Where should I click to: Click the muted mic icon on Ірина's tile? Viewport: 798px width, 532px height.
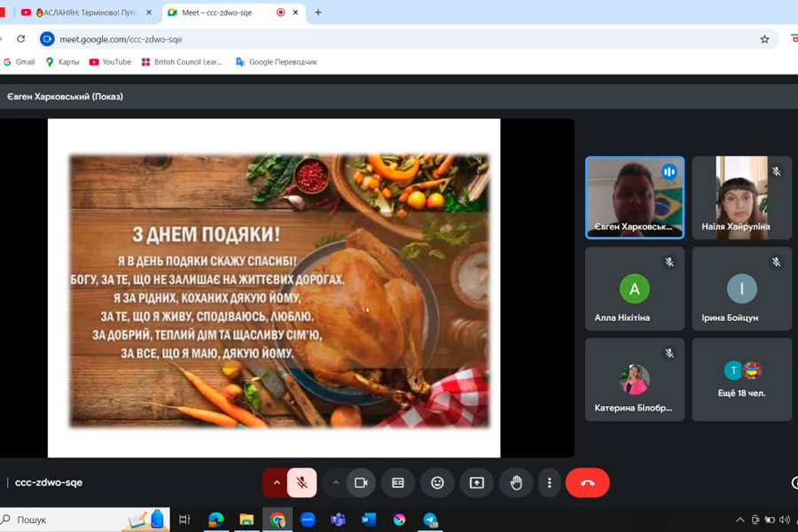pos(776,262)
